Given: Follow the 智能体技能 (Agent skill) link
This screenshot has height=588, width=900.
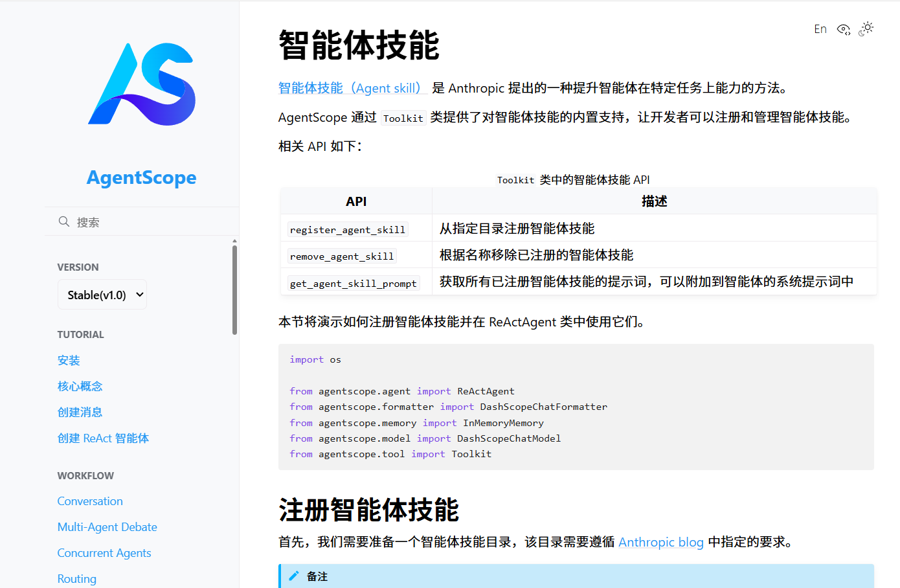Looking at the screenshot, I should (x=353, y=88).
